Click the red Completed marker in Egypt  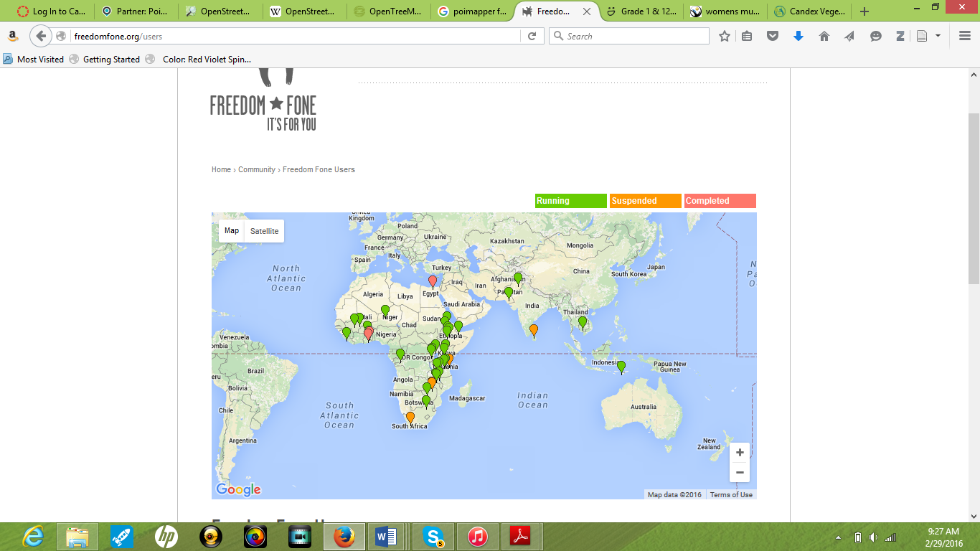click(x=432, y=281)
